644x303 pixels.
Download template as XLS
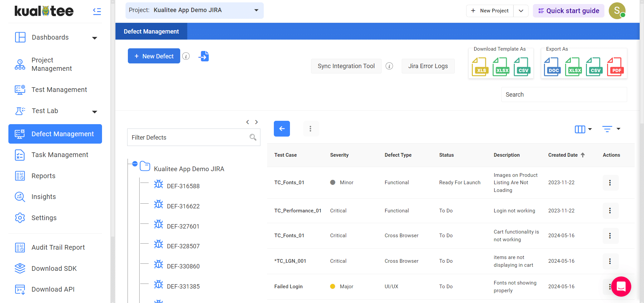point(480,66)
